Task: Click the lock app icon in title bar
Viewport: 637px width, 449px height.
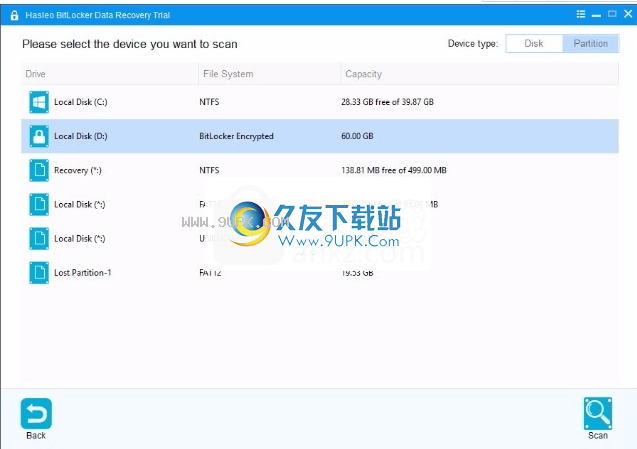Action: [x=15, y=15]
